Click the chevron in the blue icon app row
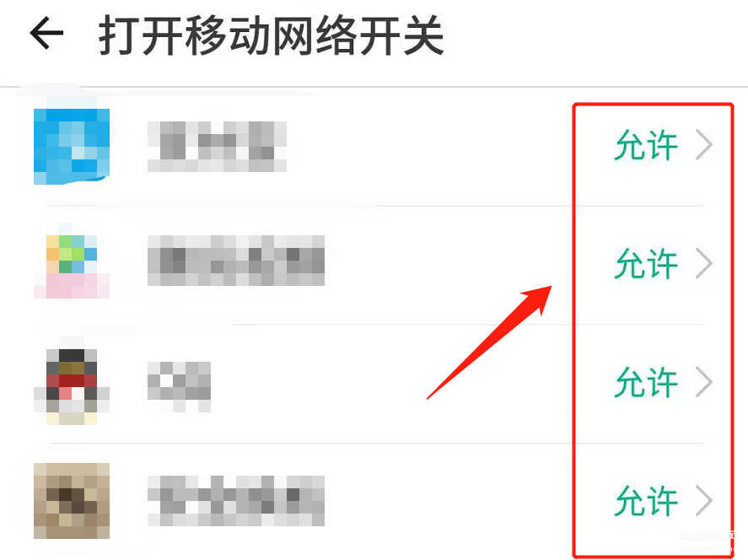This screenshot has height=560, width=748. pyautogui.click(x=704, y=145)
